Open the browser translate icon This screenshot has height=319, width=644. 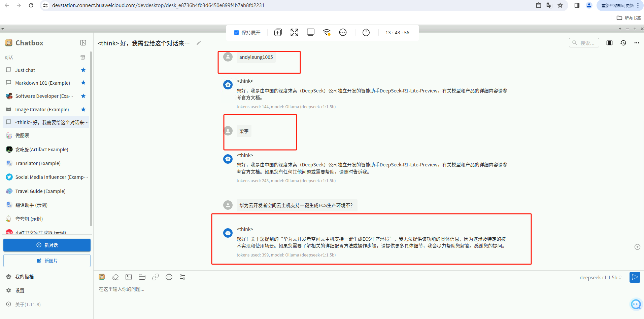click(x=549, y=5)
